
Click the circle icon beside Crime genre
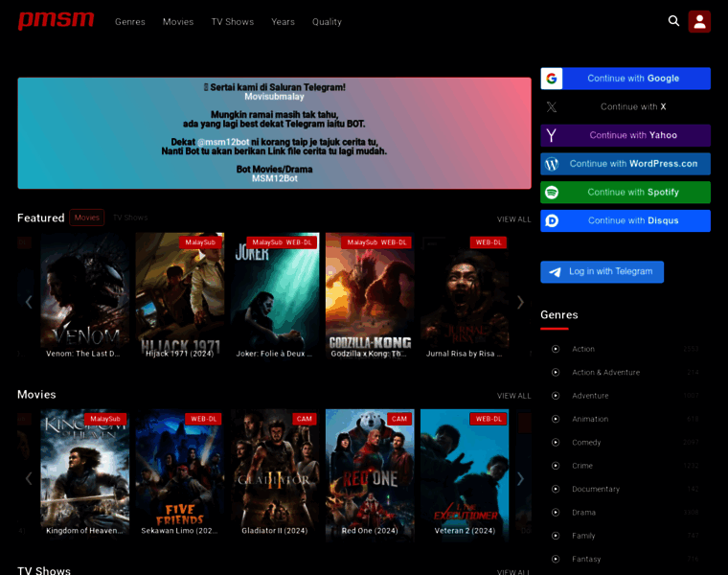coord(556,466)
